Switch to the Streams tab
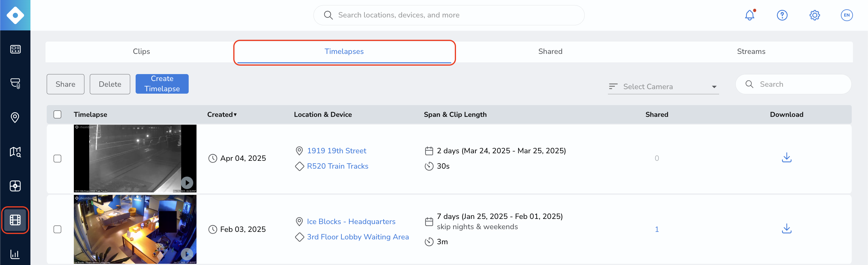The width and height of the screenshot is (868, 265). click(x=751, y=51)
